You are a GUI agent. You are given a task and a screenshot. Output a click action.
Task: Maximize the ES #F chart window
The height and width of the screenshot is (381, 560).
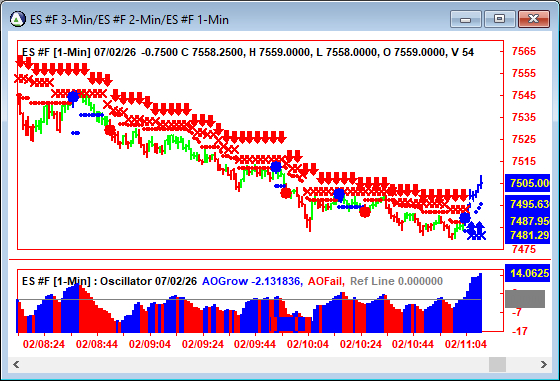(499, 19)
